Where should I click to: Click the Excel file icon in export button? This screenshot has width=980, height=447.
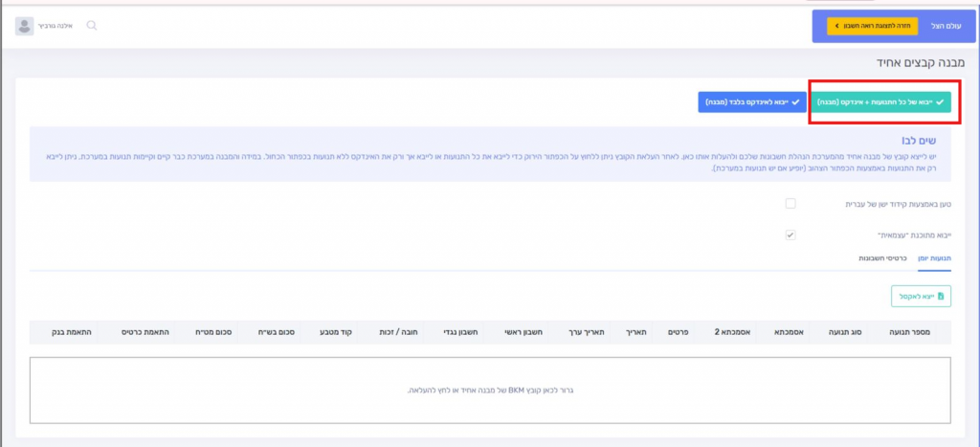coord(941,297)
